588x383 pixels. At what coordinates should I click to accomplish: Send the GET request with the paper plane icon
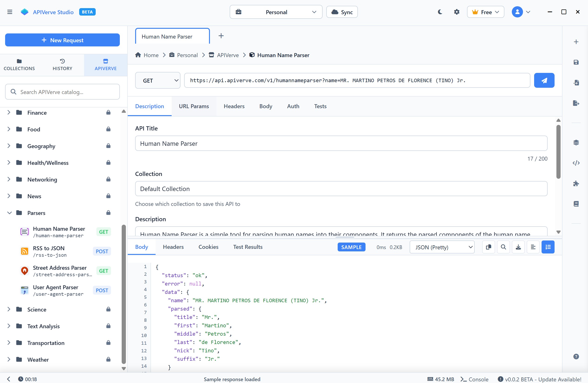(x=544, y=80)
